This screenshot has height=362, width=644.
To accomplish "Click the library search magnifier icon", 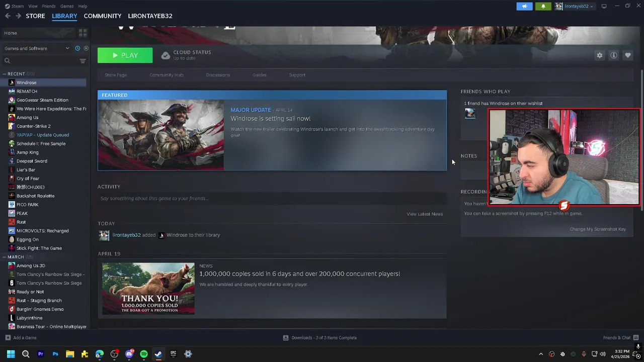I will [7, 61].
